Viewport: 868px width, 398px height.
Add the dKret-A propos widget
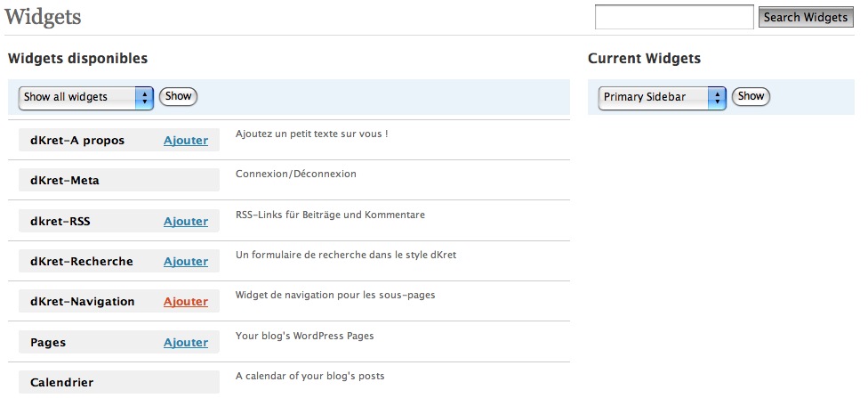(186, 141)
